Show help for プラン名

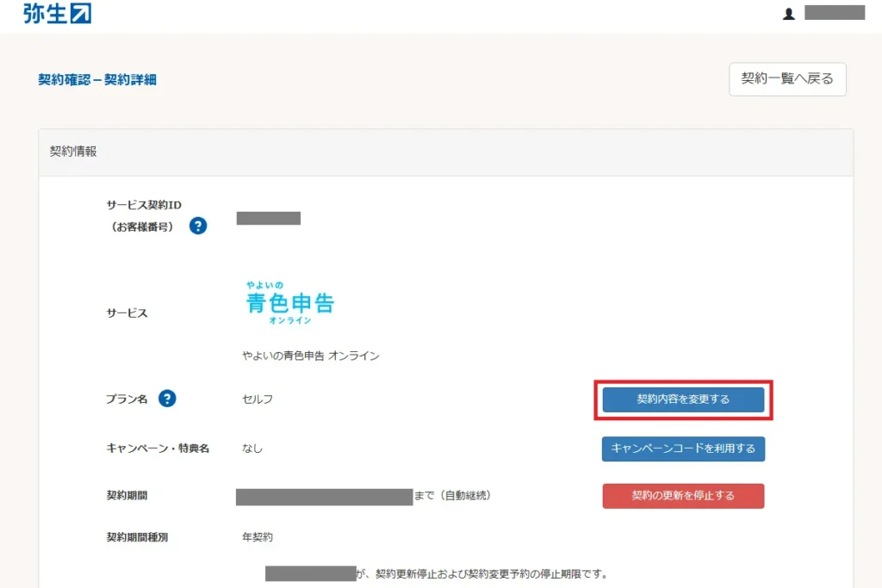pos(167,399)
